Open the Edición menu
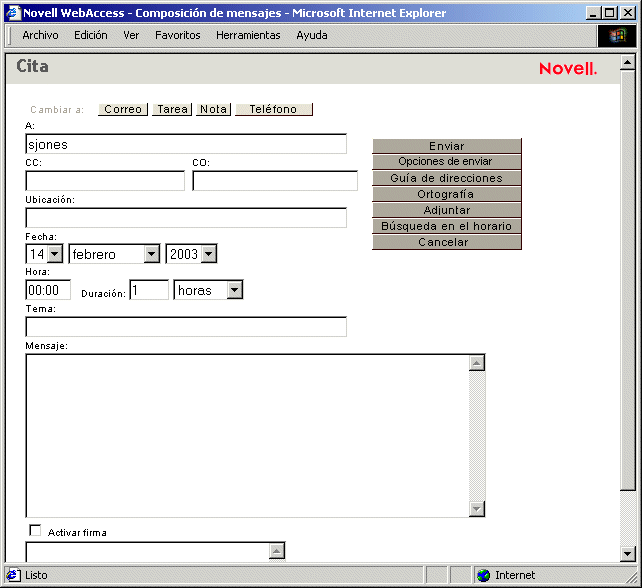The height and width of the screenshot is (588, 642). pyautogui.click(x=90, y=35)
